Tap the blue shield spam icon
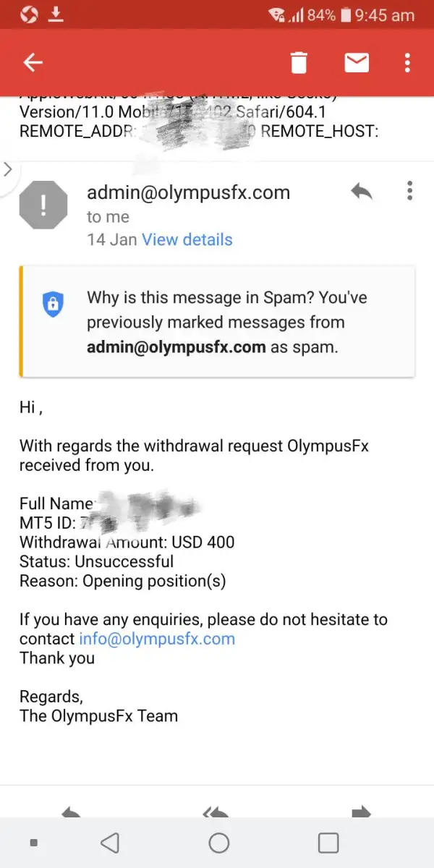Image resolution: width=434 pixels, height=868 pixels. [53, 304]
